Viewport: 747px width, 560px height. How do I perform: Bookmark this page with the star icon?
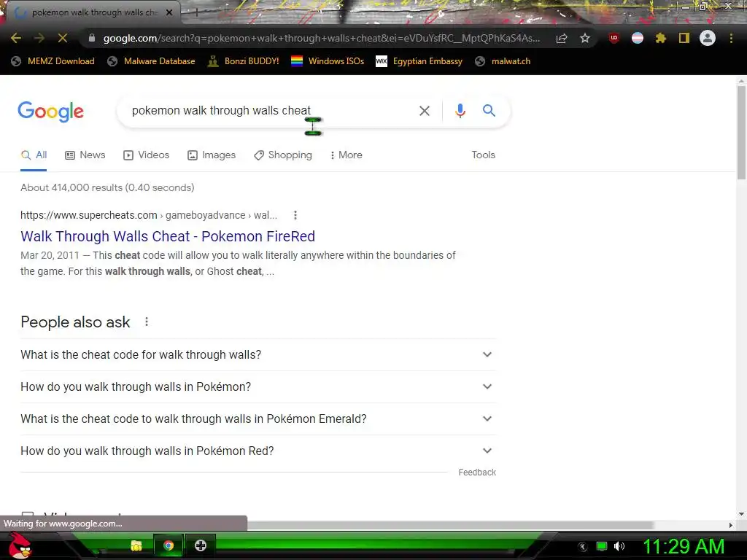[x=585, y=38]
